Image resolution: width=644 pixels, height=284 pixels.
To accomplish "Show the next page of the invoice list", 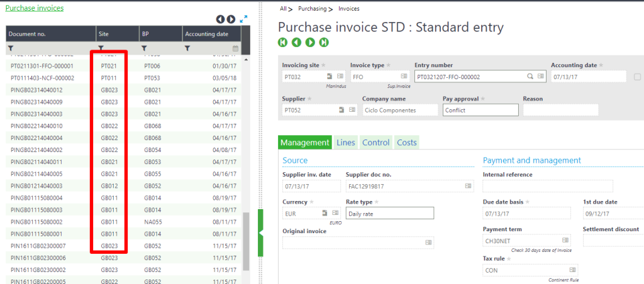I will point(231,19).
